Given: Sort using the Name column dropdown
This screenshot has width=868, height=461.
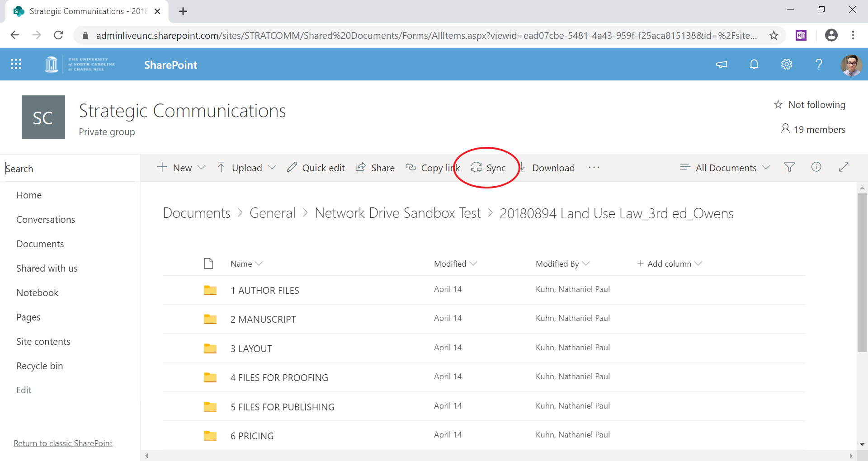Looking at the screenshot, I should click(x=259, y=263).
